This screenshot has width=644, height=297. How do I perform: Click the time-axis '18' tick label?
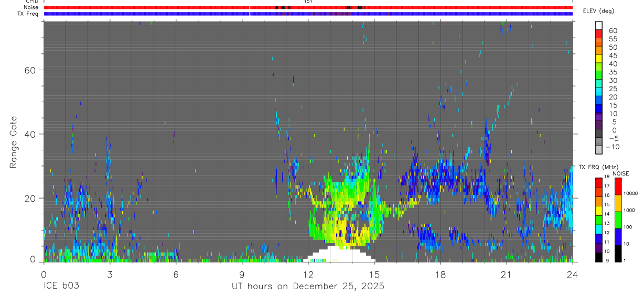pos(441,275)
